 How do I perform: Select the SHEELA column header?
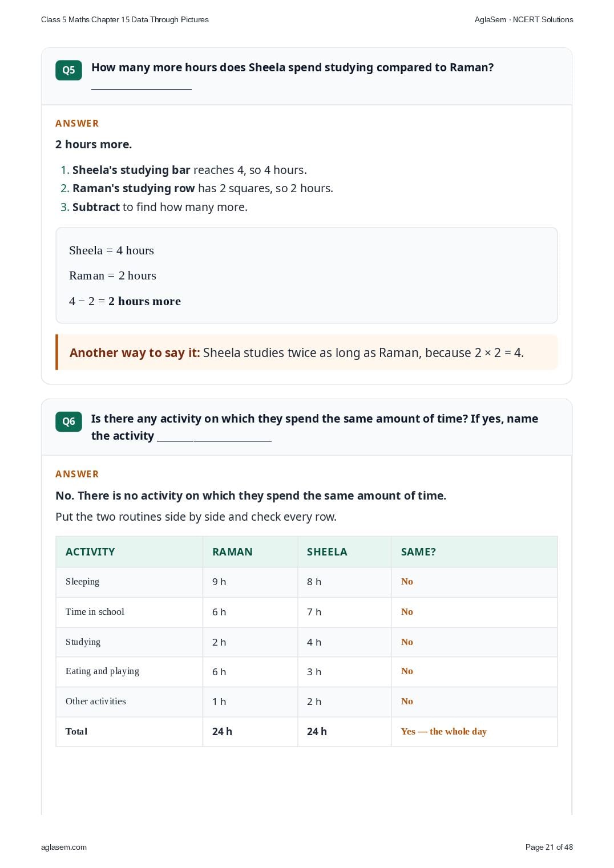pyautogui.click(x=327, y=551)
